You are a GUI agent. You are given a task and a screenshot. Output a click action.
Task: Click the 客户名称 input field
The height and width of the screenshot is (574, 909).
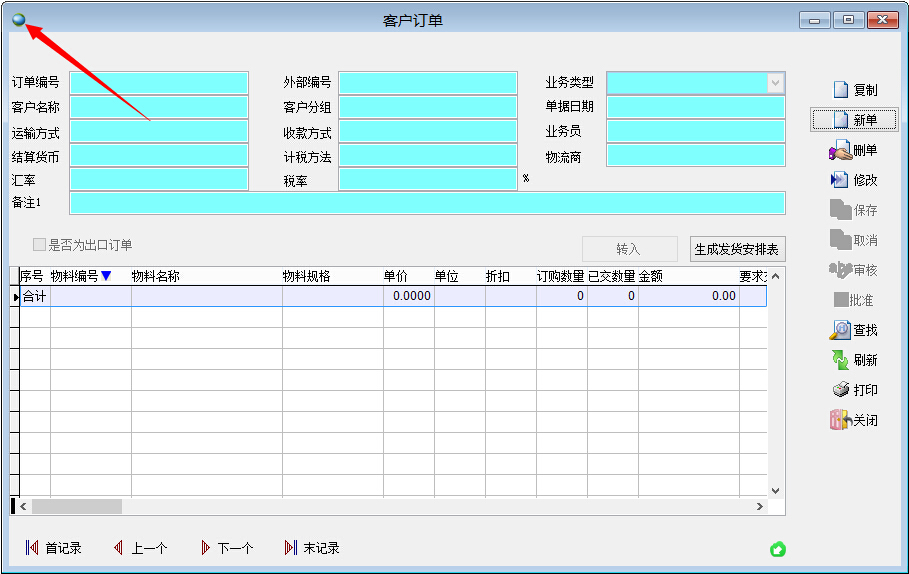[x=159, y=108]
